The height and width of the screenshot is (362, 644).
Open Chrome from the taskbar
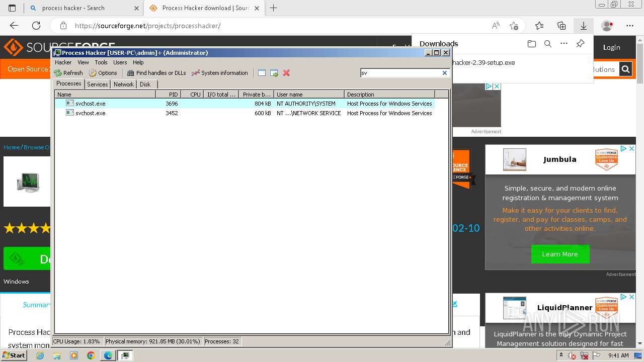tap(91, 355)
